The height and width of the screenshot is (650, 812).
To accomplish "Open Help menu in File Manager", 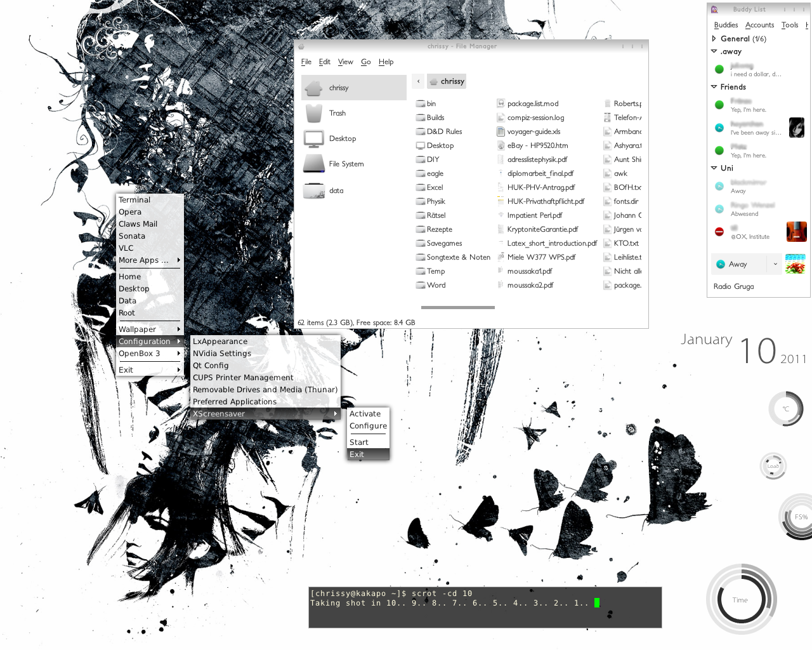I will click(386, 62).
